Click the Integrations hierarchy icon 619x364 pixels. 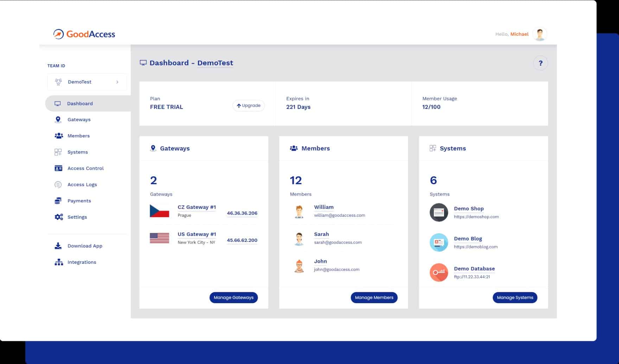pos(59,262)
